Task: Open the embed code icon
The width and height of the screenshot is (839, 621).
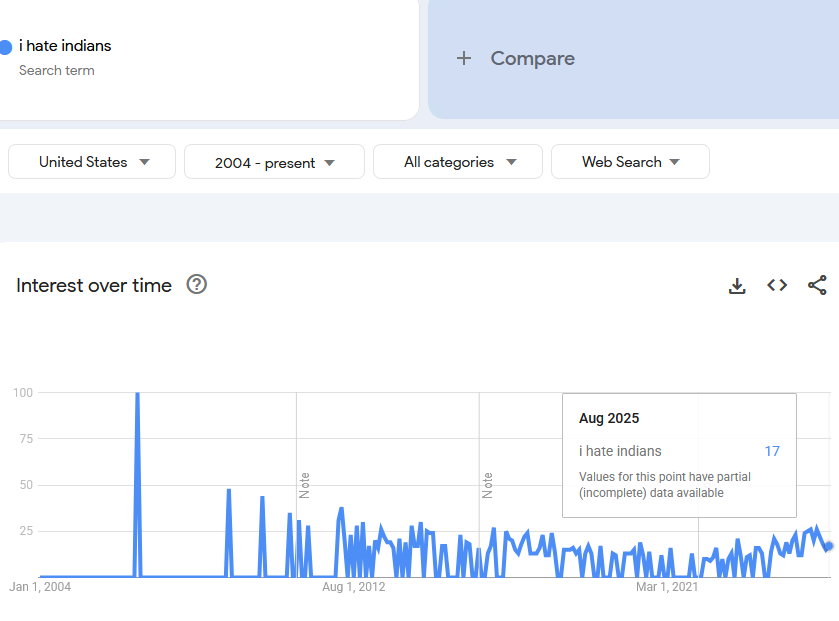Action: point(777,286)
